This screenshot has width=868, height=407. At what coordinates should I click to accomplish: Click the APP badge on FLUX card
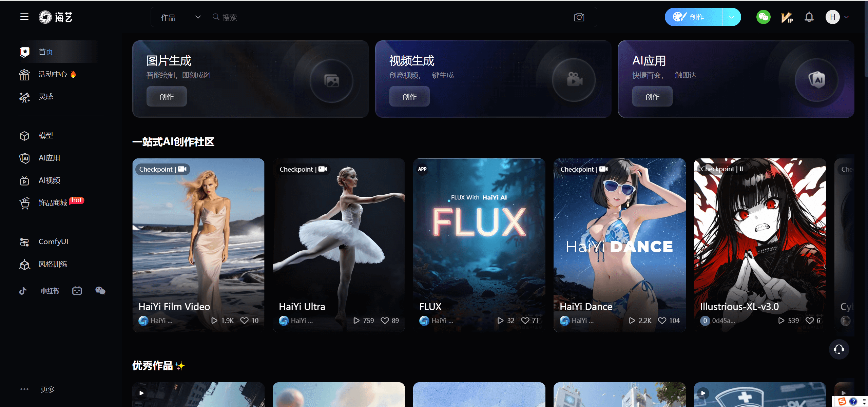click(422, 169)
